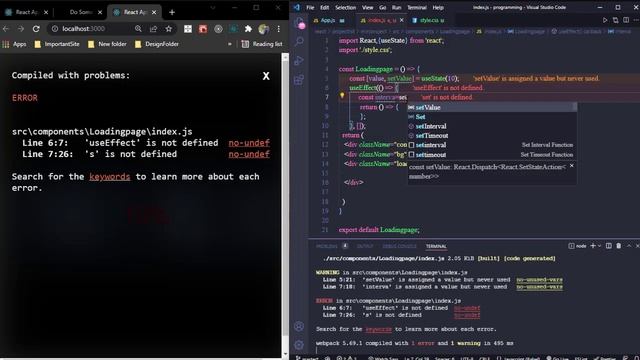Click the red extension icon in Chrome toolbar
Image resolution: width=640 pixels, height=360 pixels.
203,29
